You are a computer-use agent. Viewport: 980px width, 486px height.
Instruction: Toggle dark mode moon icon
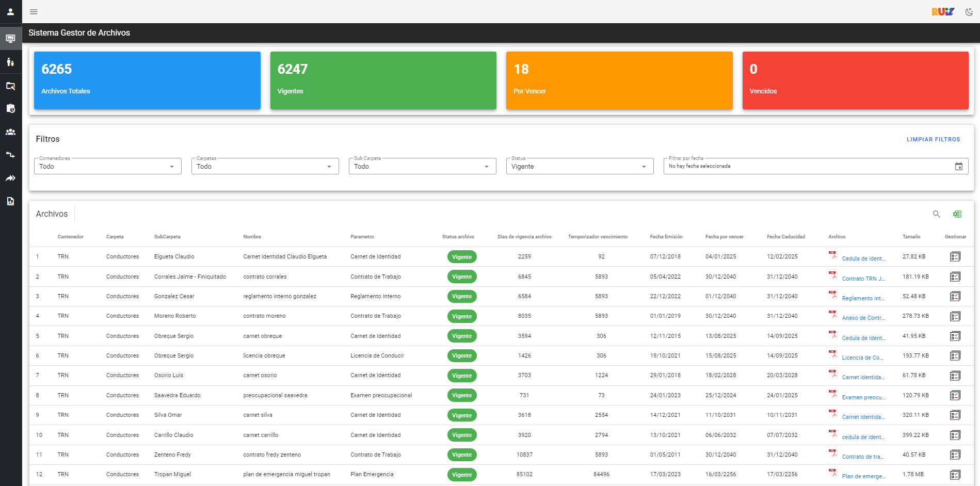click(969, 12)
